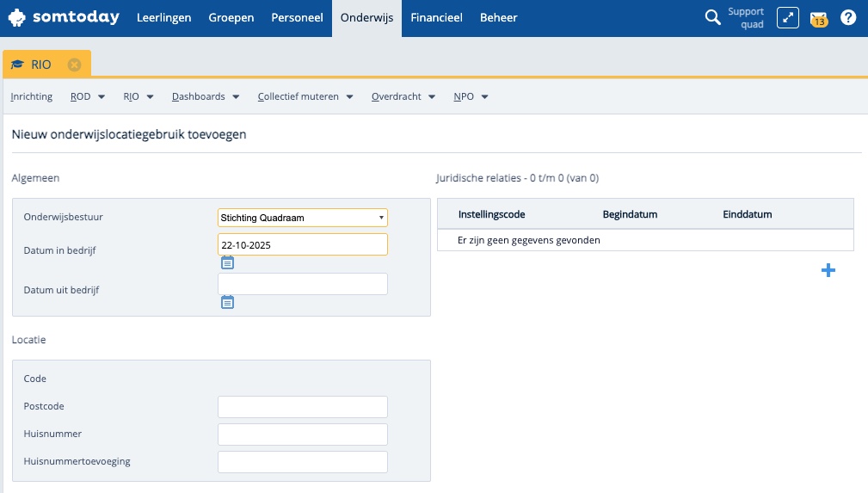
Task: Click the Postcode input field
Action: pos(303,407)
